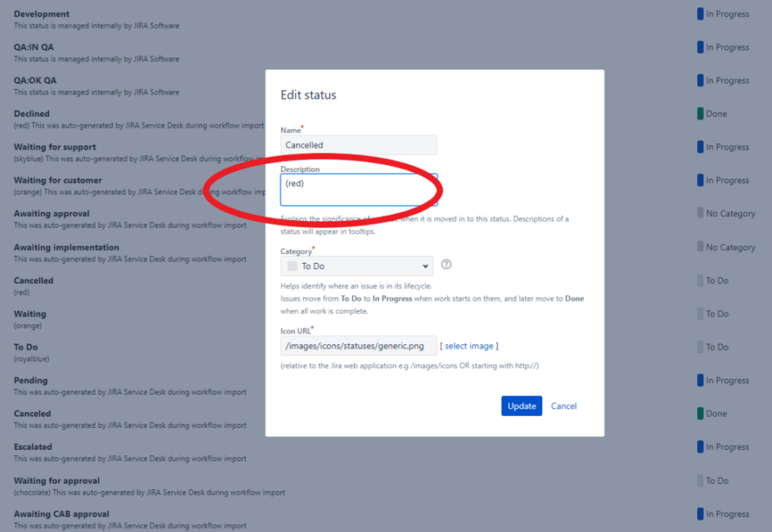Click the Update button
Screen dimensions: 772x532
[x=521, y=405]
